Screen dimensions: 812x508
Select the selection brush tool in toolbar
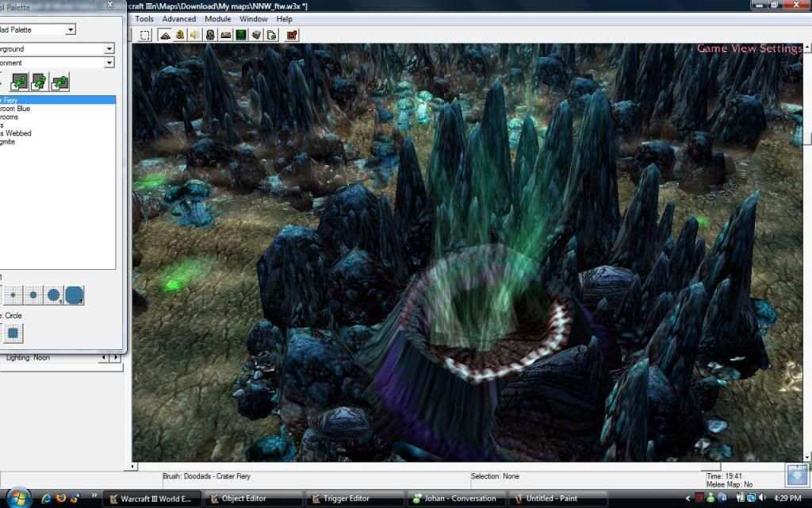pyautogui.click(x=145, y=35)
